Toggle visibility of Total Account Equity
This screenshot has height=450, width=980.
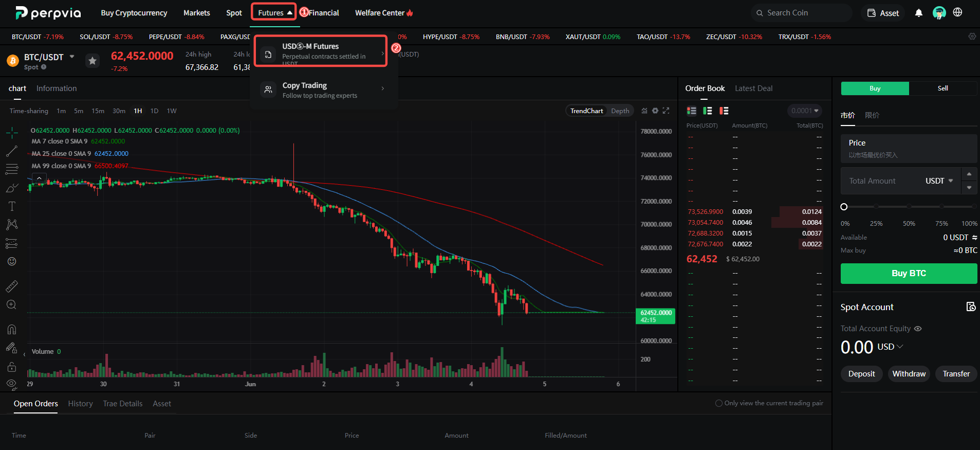(x=918, y=329)
